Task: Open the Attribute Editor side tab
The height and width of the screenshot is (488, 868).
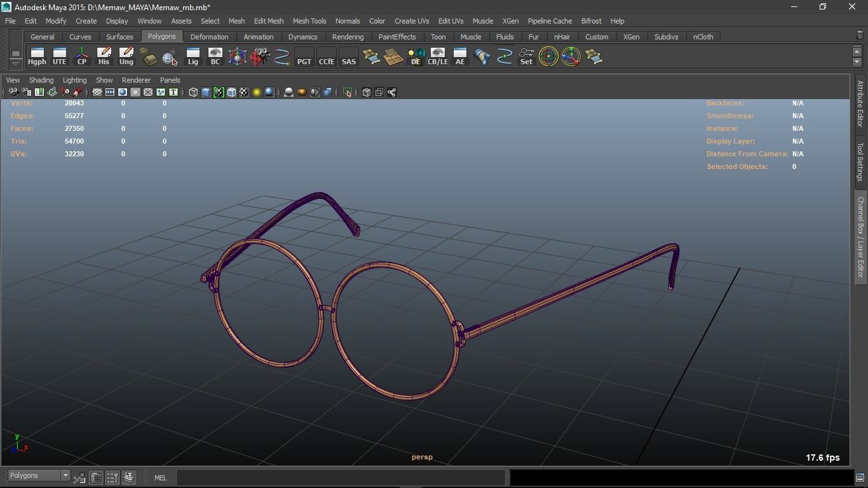Action: [860, 105]
